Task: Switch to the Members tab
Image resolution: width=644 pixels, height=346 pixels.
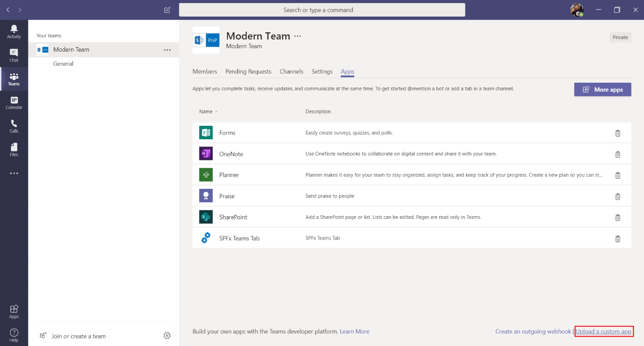Action: [x=205, y=71]
